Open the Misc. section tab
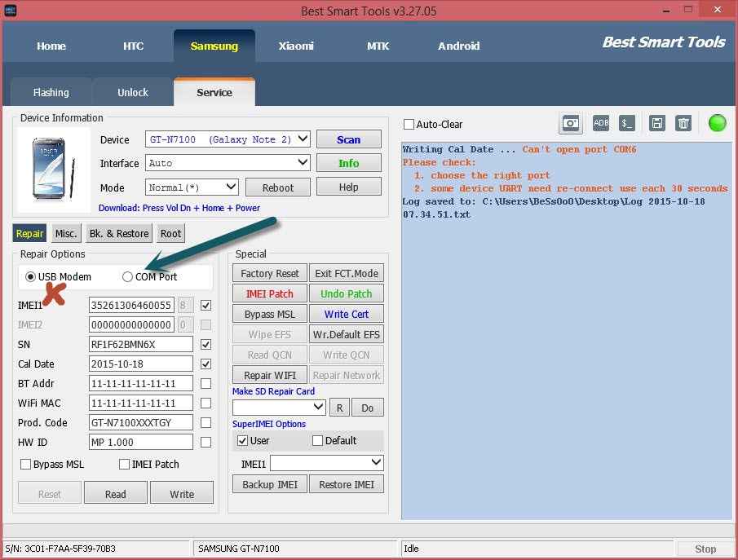Viewport: 738px width, 560px height. click(x=66, y=233)
